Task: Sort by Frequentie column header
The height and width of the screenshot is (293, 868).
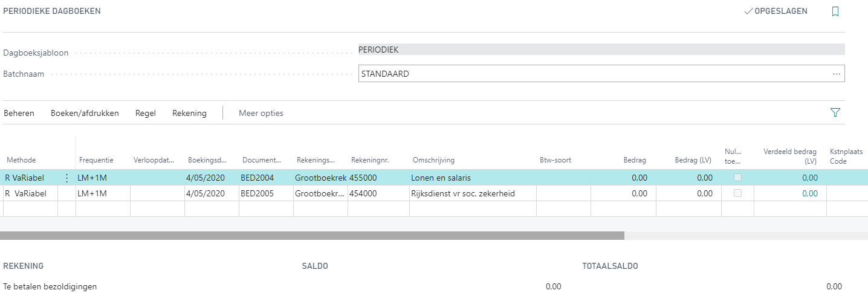Action: (96, 160)
